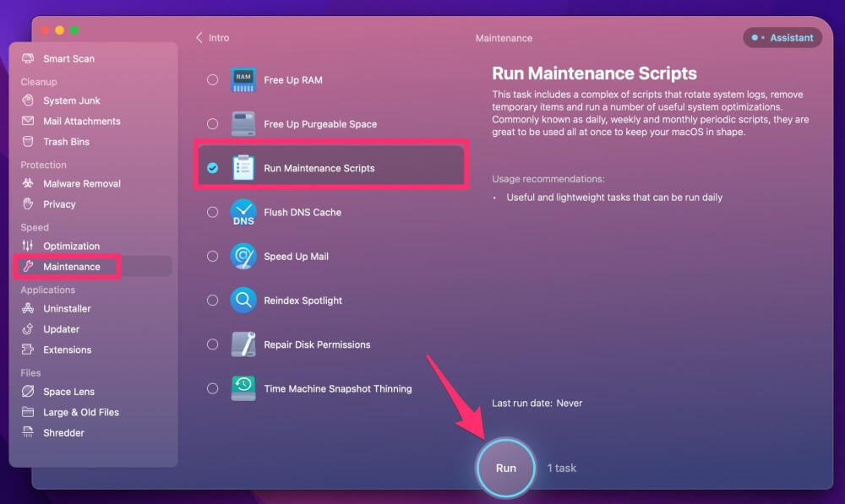Image resolution: width=845 pixels, height=504 pixels.
Task: Click the Privacy hand icon
Action: tap(28, 203)
